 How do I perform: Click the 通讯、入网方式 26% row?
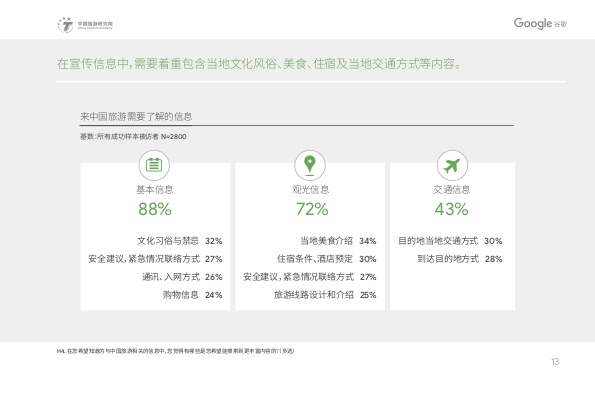coord(182,277)
